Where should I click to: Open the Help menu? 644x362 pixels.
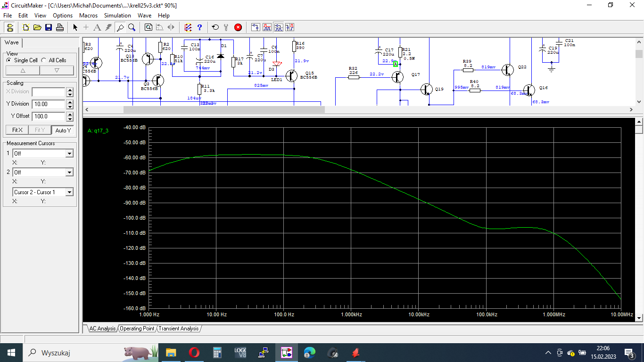coord(164,16)
